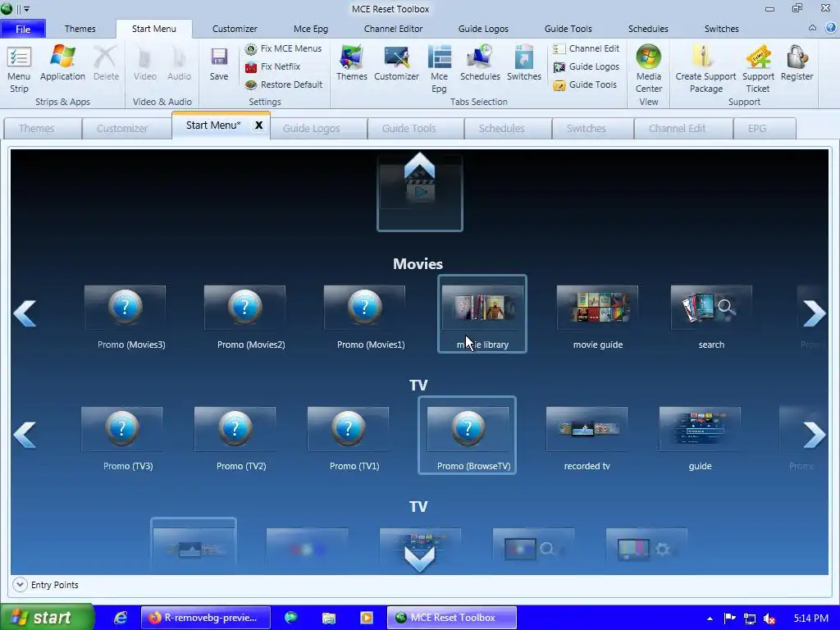Switch to Guide Tools ribbon tab
Image resolution: width=840 pixels, height=630 pixels.
pyautogui.click(x=568, y=29)
